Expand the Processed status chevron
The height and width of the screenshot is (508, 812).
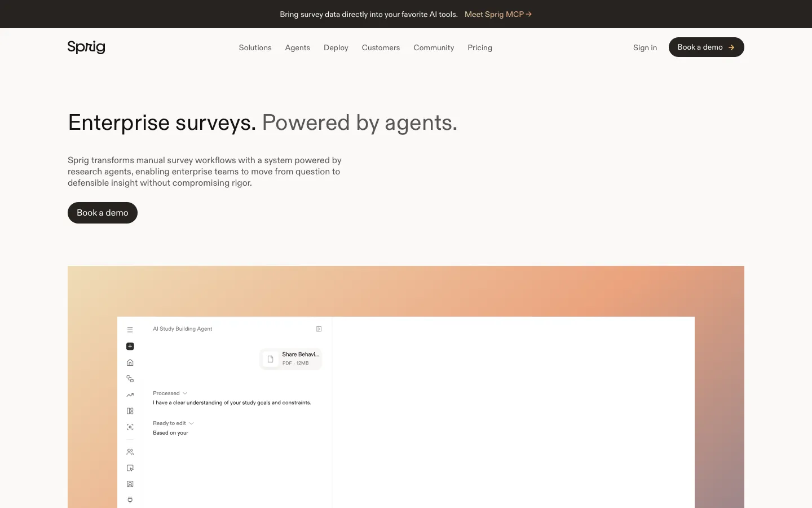185,393
